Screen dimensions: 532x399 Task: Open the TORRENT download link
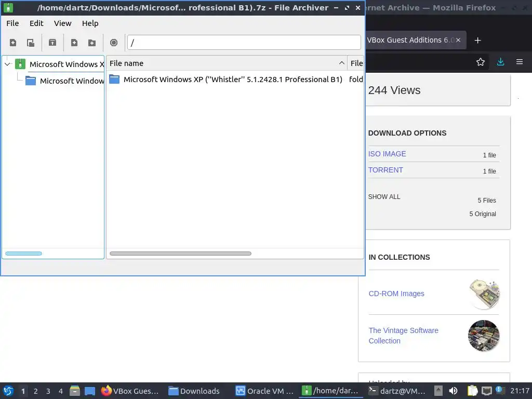pyautogui.click(x=385, y=170)
